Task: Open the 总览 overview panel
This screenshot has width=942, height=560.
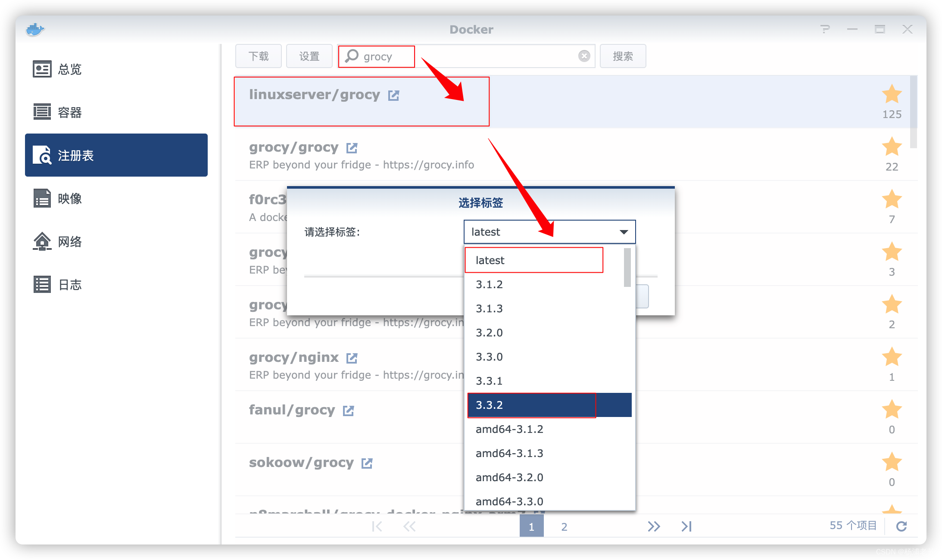Action: click(x=69, y=69)
